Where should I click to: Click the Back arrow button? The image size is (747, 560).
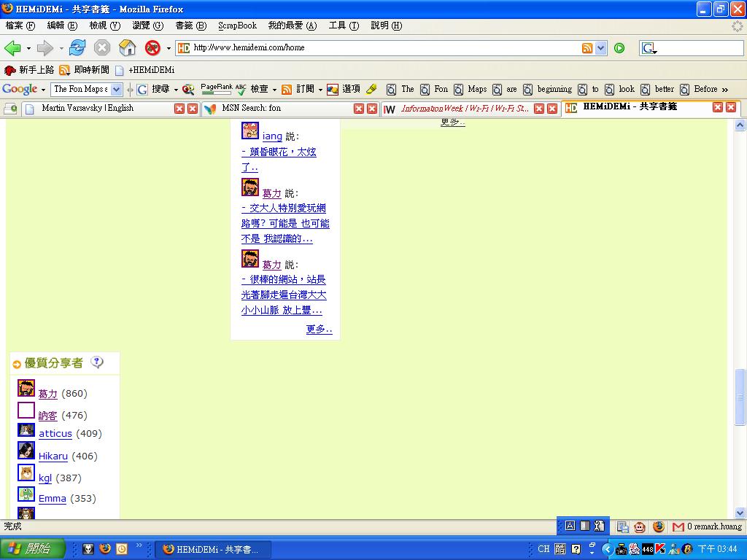point(12,48)
